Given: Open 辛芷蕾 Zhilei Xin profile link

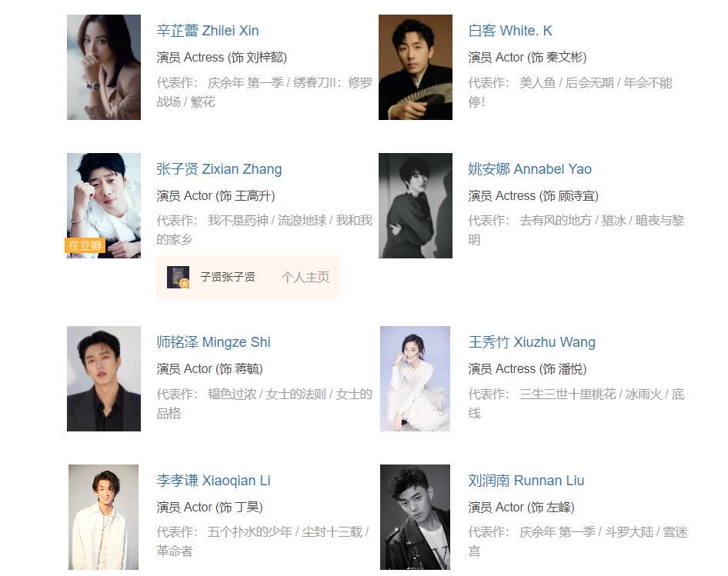Looking at the screenshot, I should pyautogui.click(x=208, y=31).
